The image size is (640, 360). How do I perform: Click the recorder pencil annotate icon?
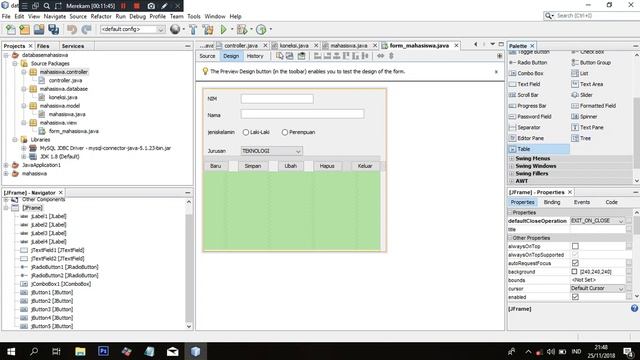(x=164, y=6)
